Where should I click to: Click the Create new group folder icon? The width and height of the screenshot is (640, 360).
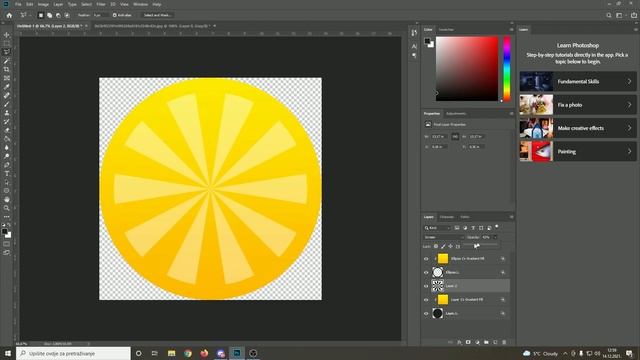(x=486, y=342)
